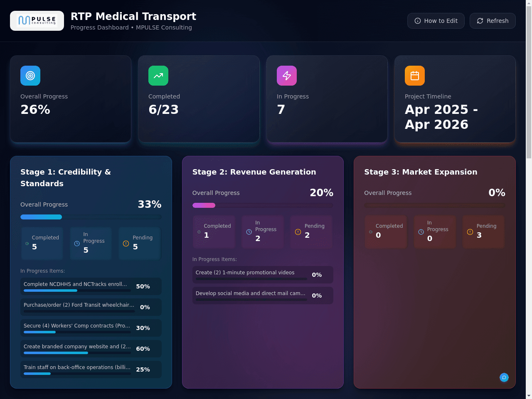Click the orange calendar icon above Project Timeline
The image size is (532, 399).
pos(415,76)
